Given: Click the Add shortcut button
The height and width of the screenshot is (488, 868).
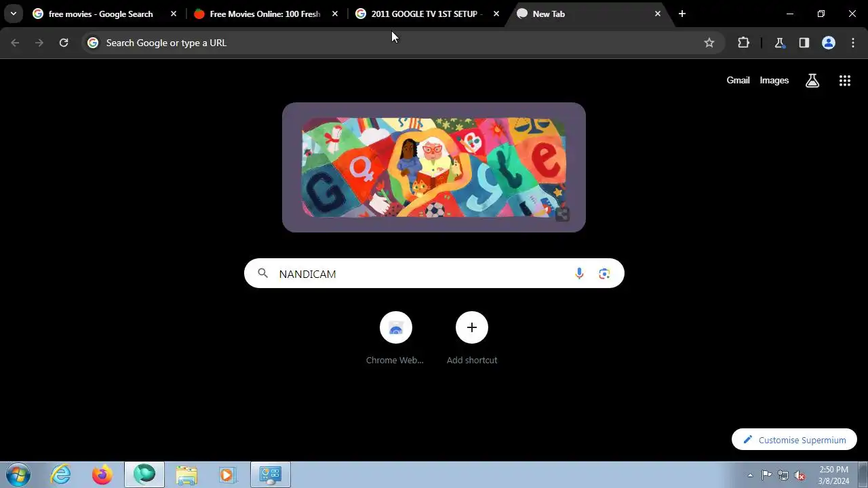Looking at the screenshot, I should click(x=472, y=338).
